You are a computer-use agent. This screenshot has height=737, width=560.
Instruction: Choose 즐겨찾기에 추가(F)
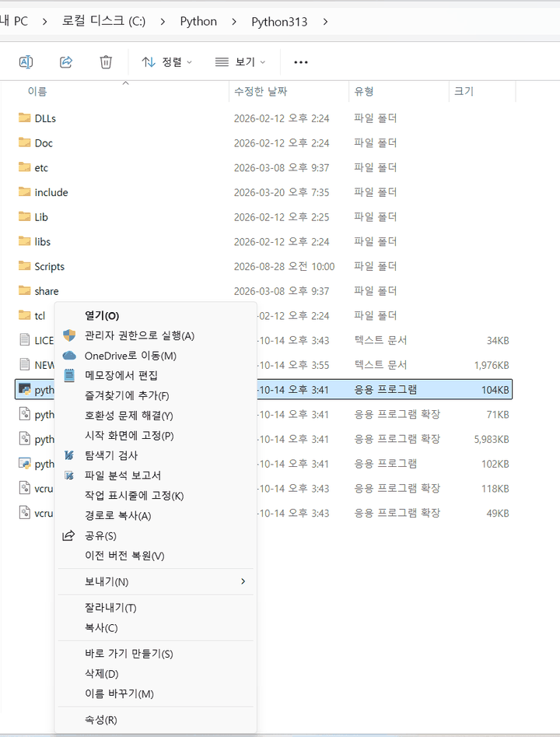coord(156,396)
